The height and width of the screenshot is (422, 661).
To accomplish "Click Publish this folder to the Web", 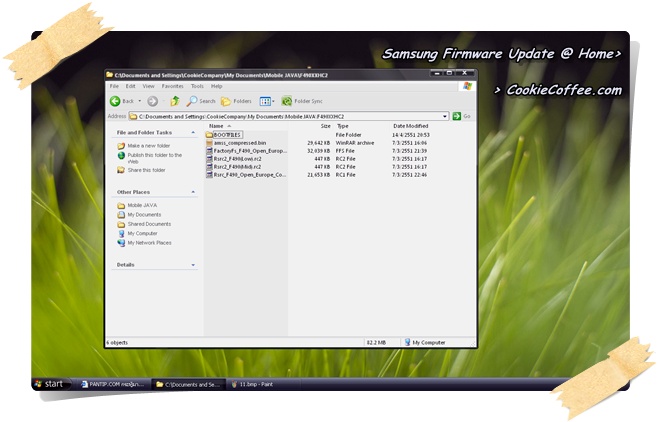I will (155, 158).
